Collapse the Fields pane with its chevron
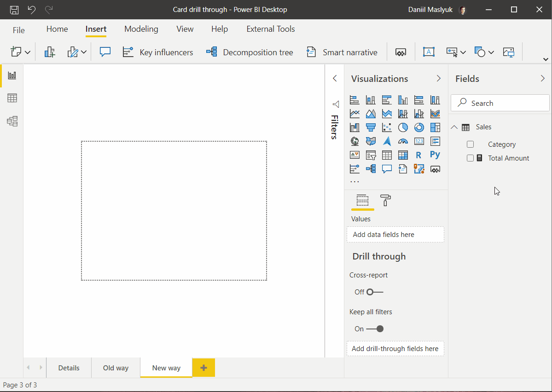 tap(542, 79)
